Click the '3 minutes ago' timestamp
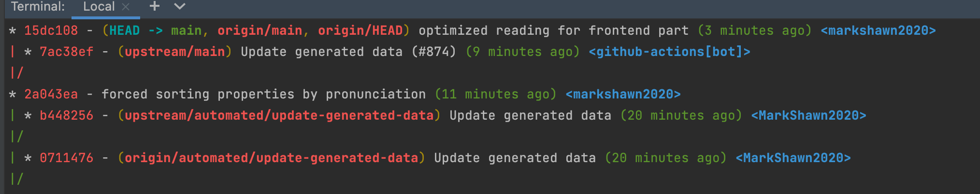 point(754,30)
